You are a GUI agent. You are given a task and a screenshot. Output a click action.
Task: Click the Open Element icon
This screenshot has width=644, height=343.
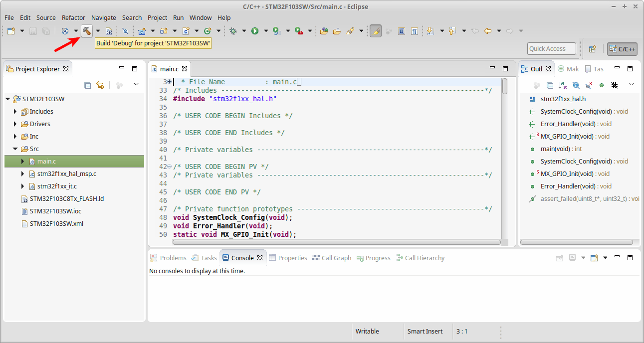tap(324, 31)
